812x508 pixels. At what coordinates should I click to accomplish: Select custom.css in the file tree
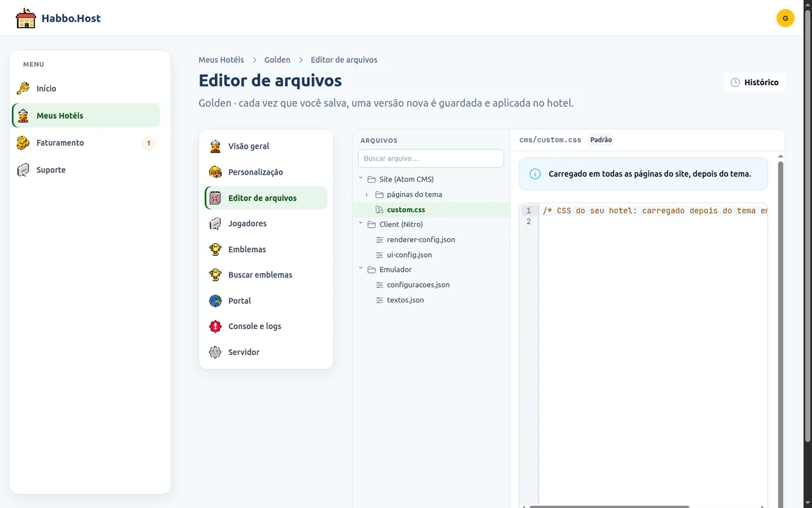431,210
